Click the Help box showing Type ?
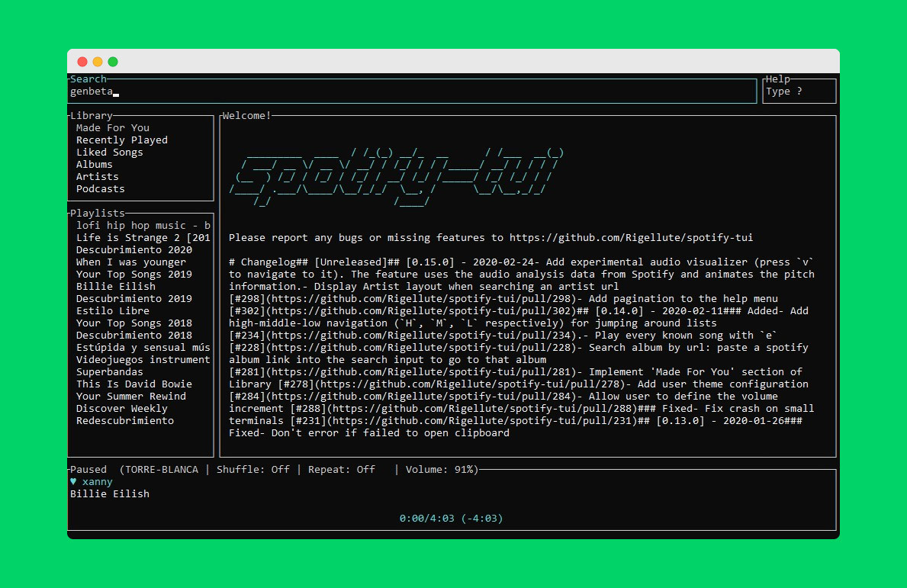This screenshot has width=907, height=588. click(799, 92)
